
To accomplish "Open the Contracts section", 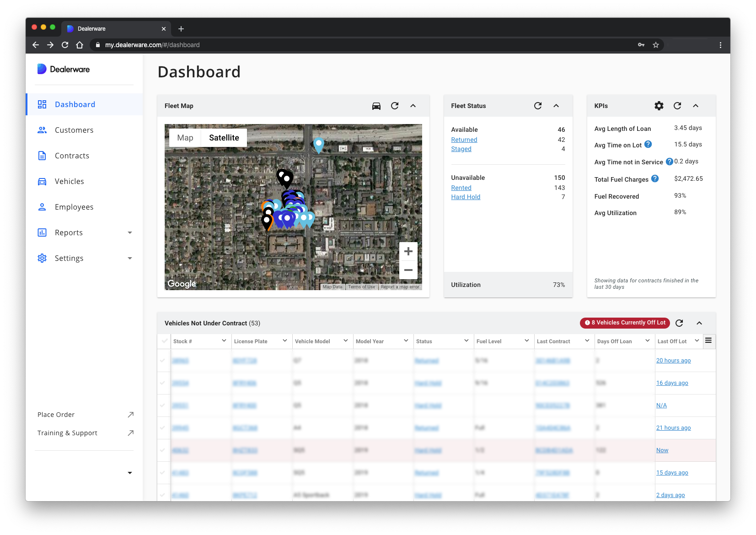I will click(x=71, y=156).
